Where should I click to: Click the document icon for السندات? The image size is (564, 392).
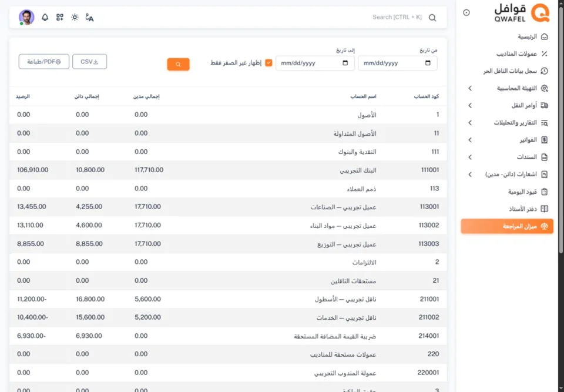coord(544,157)
